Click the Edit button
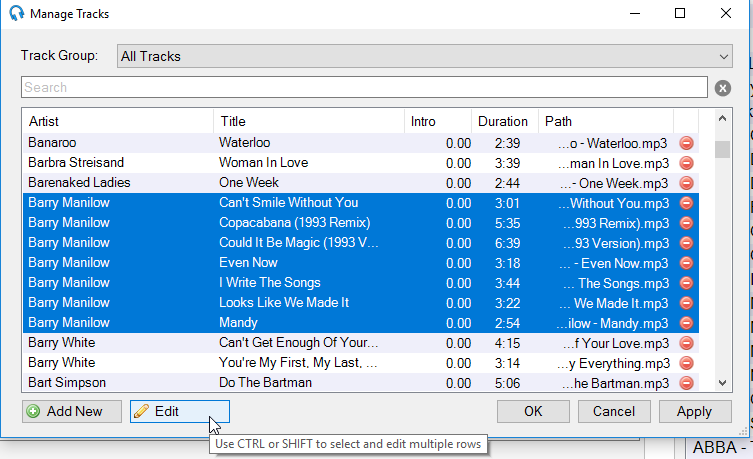Screen dimensions: 753x459 pyautogui.click(x=180, y=411)
